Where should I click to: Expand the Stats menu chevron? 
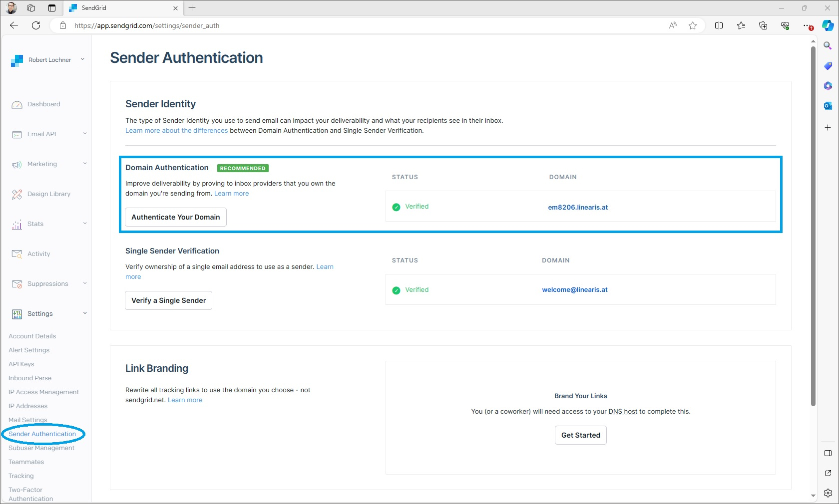pyautogui.click(x=85, y=223)
